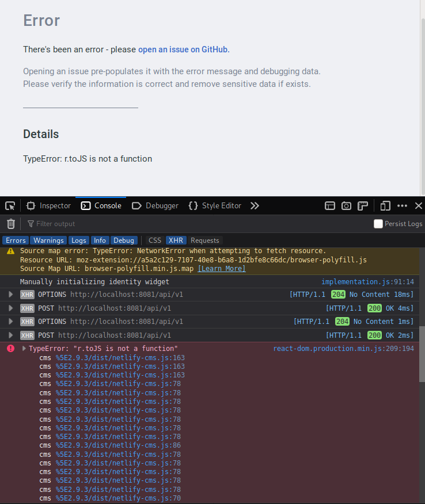The image size is (425, 504).
Task: Click the console output scrollbar thumb
Action: [x=422, y=354]
